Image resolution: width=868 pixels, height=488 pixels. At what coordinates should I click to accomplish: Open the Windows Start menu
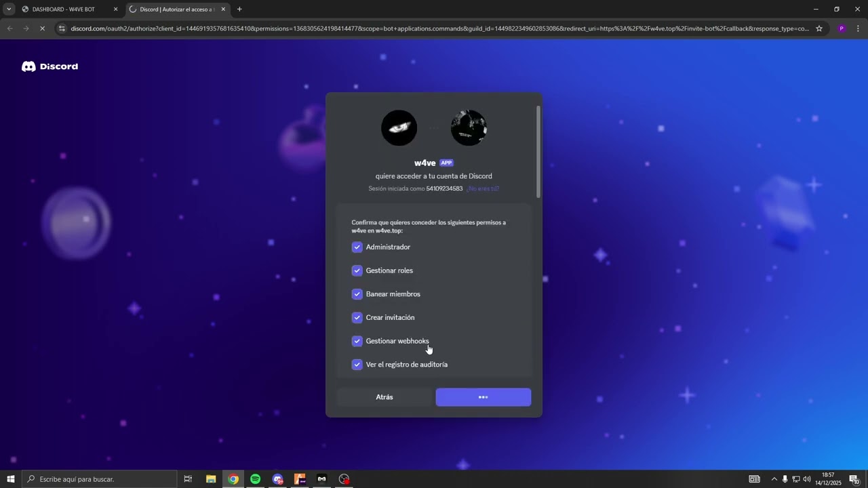10,479
